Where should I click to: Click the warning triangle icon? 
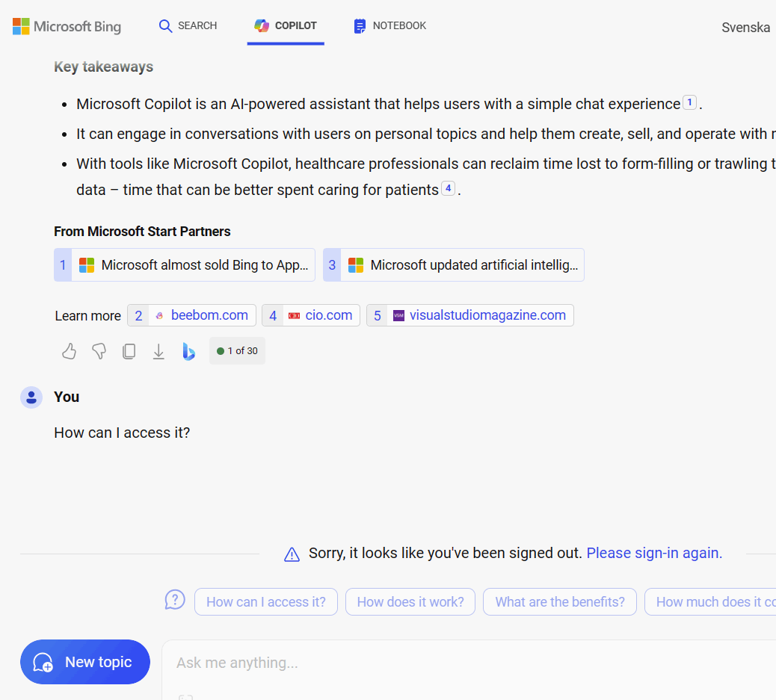pos(292,554)
